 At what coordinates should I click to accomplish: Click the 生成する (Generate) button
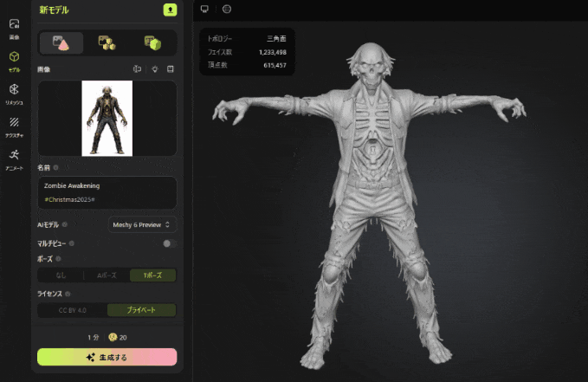click(107, 357)
